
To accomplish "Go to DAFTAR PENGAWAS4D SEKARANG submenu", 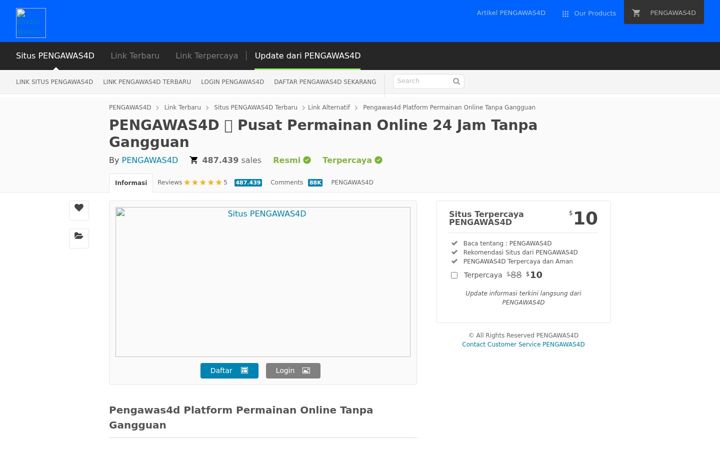I will (325, 82).
